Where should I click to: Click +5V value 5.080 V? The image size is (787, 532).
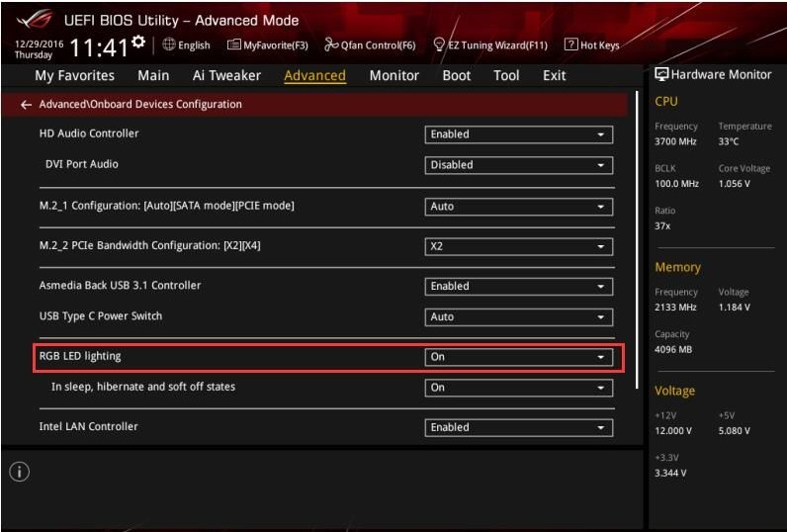735,430
